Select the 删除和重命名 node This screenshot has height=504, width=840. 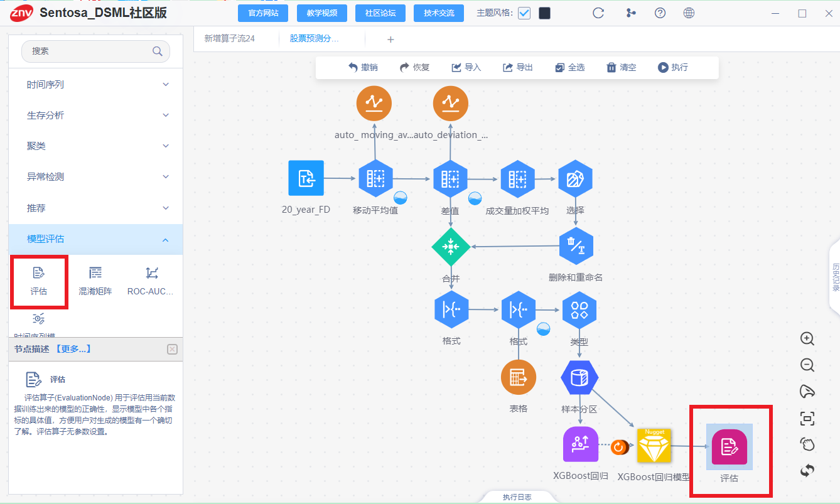(576, 246)
